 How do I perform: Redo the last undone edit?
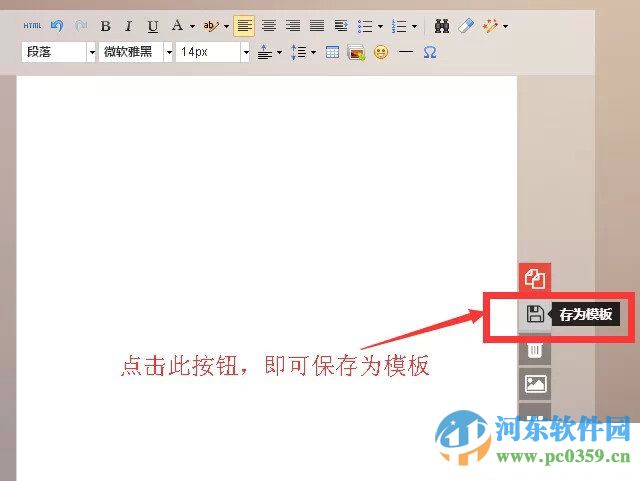click(x=81, y=26)
